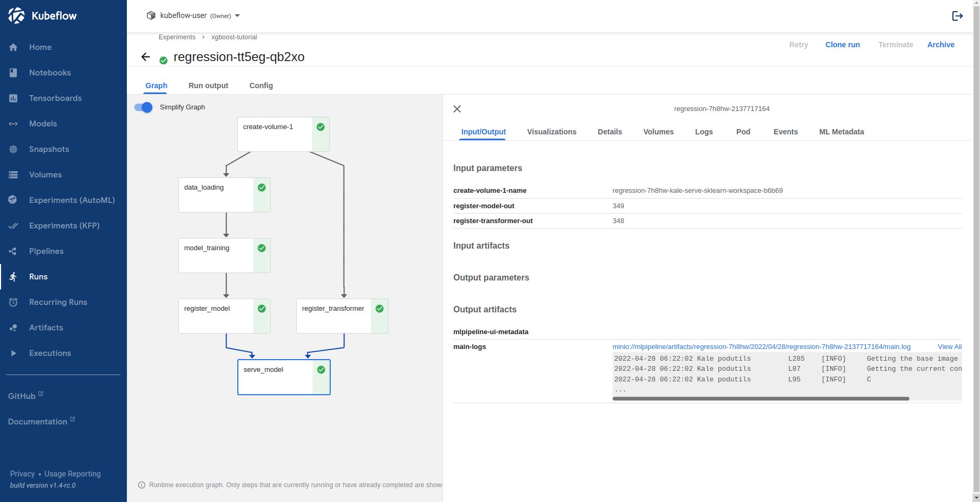Open the Logs tab
The width and height of the screenshot is (980, 502).
pos(704,132)
